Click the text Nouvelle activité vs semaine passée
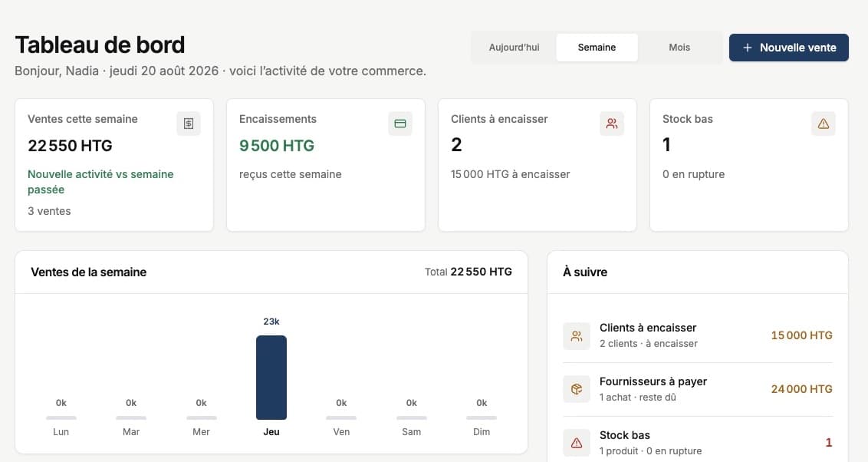This screenshot has width=868, height=462. click(100, 182)
